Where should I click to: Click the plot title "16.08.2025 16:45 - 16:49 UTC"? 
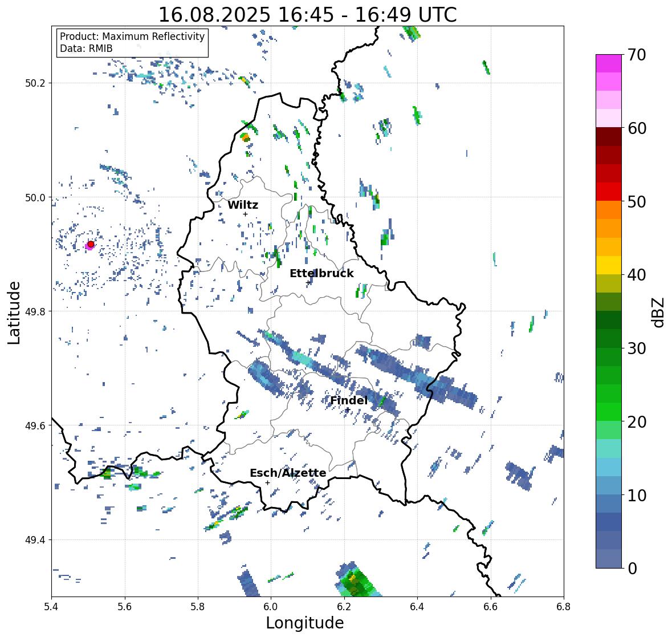[x=308, y=15]
